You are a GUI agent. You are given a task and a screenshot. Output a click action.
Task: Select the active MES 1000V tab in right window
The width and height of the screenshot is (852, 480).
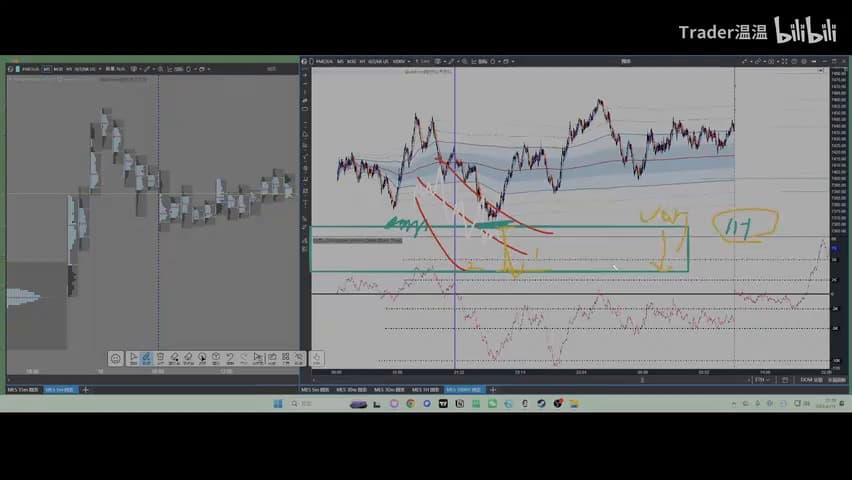463,390
